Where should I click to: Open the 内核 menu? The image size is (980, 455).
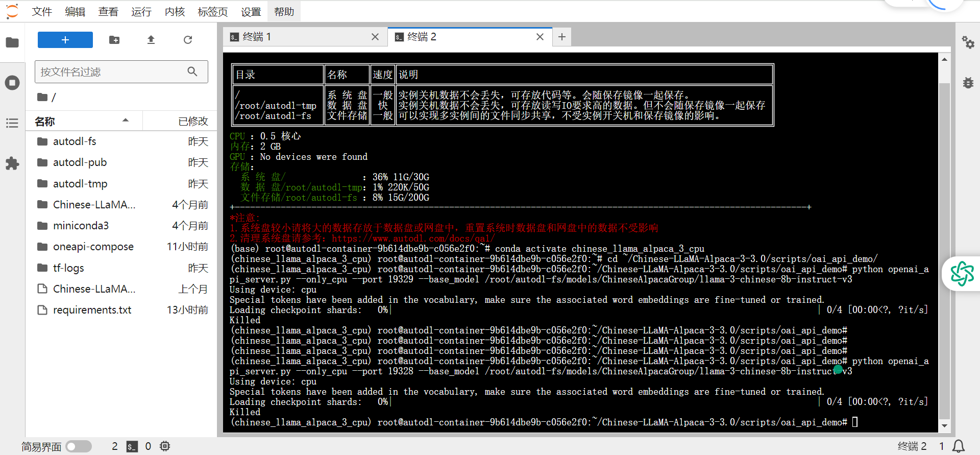pos(175,12)
